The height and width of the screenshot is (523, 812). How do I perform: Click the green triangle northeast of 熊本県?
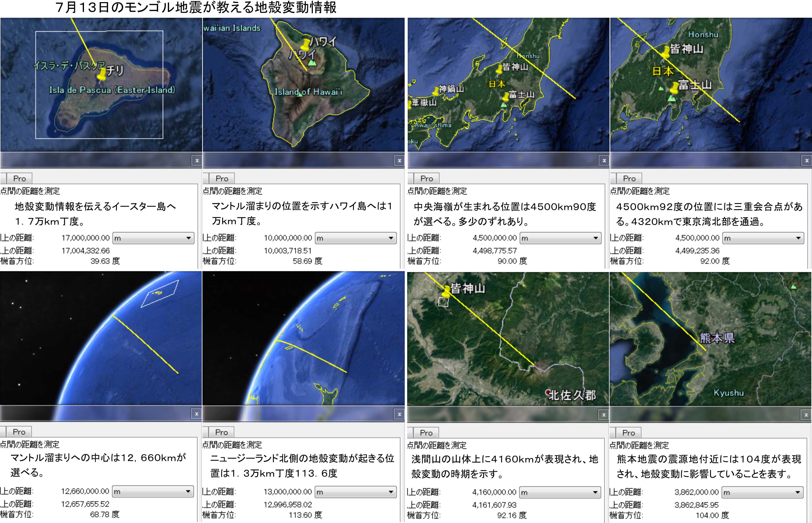(x=793, y=287)
